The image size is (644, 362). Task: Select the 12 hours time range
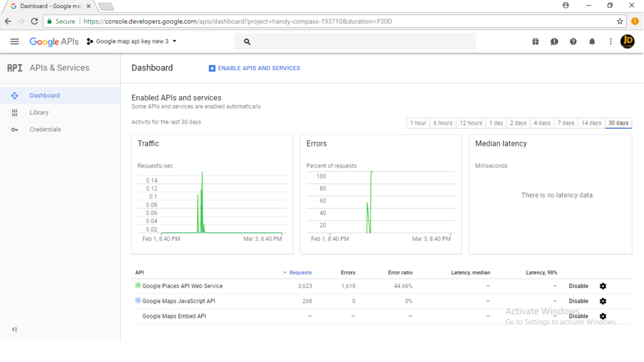470,123
